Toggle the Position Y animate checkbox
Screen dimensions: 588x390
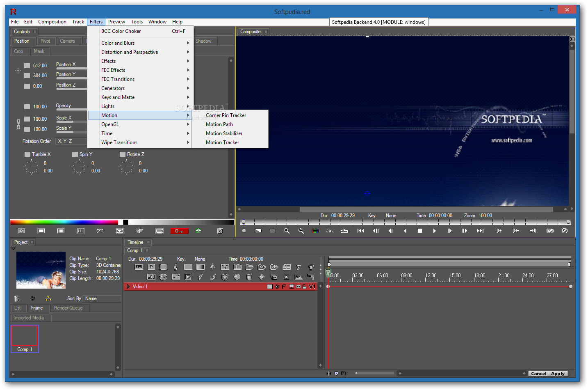tap(27, 76)
